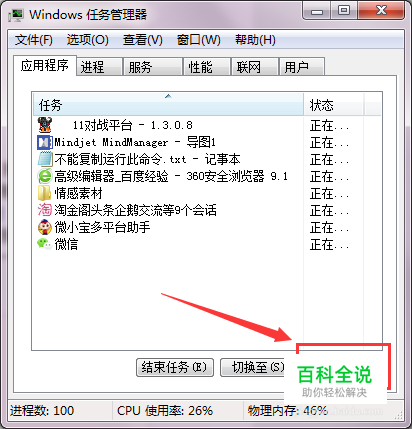Open the 联网 tab
The width and height of the screenshot is (412, 429).
click(255, 67)
